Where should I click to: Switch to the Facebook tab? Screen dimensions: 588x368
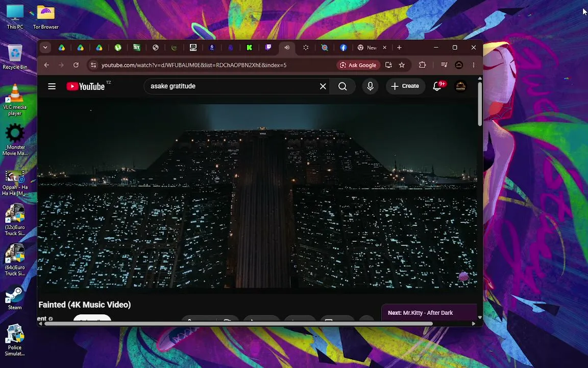coord(343,48)
